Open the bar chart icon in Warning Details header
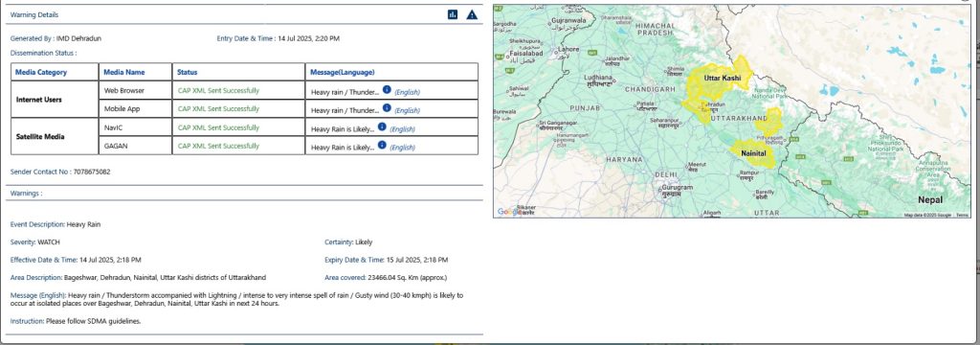 coord(453,14)
